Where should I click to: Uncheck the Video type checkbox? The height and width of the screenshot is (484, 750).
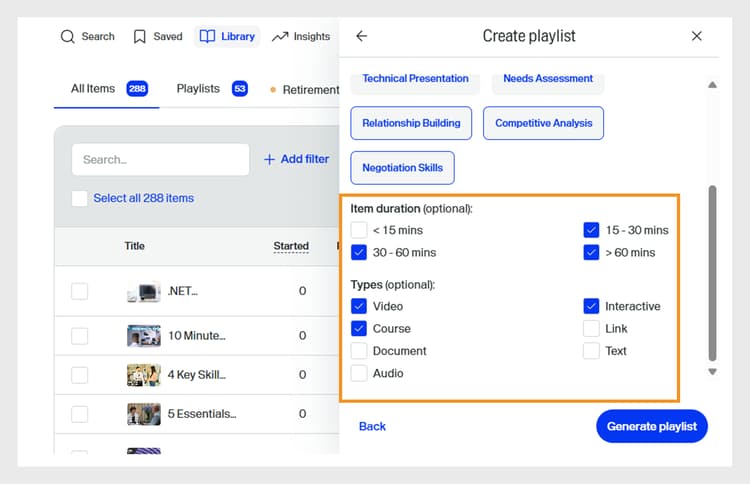pyautogui.click(x=359, y=306)
